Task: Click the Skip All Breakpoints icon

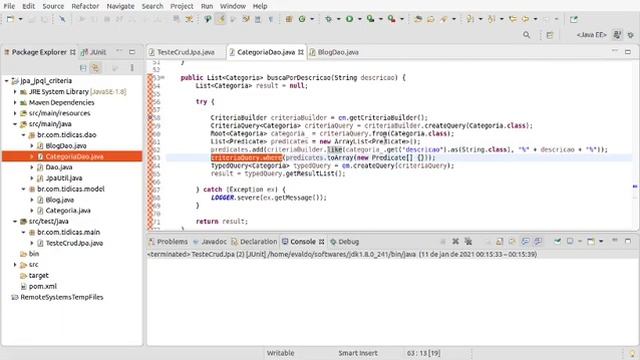Action: [x=62, y=19]
